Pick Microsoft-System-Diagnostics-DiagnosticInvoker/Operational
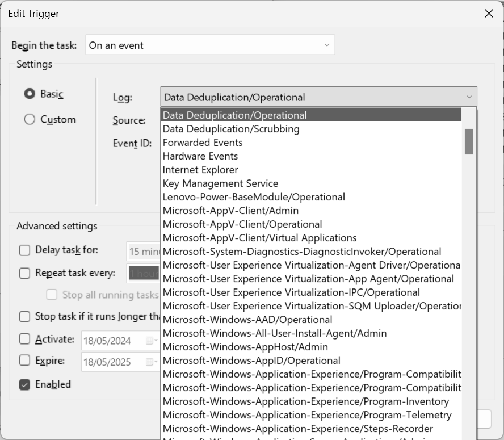The image size is (504, 440). pyautogui.click(x=311, y=251)
